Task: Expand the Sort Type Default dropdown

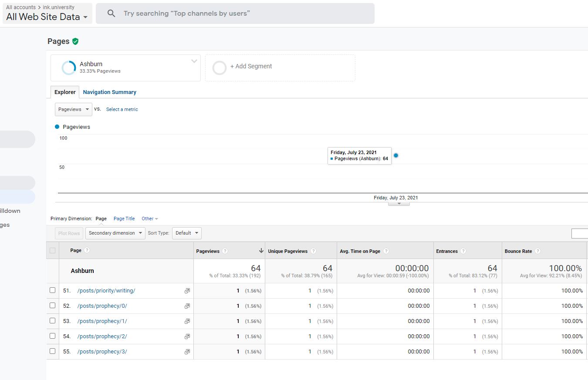Action: 187,233
